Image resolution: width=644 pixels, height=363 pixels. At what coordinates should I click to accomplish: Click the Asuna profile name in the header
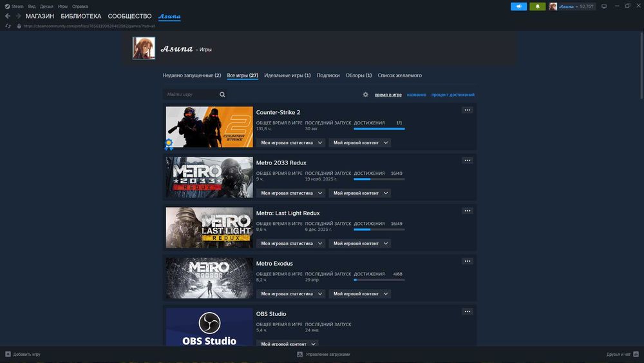(176, 48)
